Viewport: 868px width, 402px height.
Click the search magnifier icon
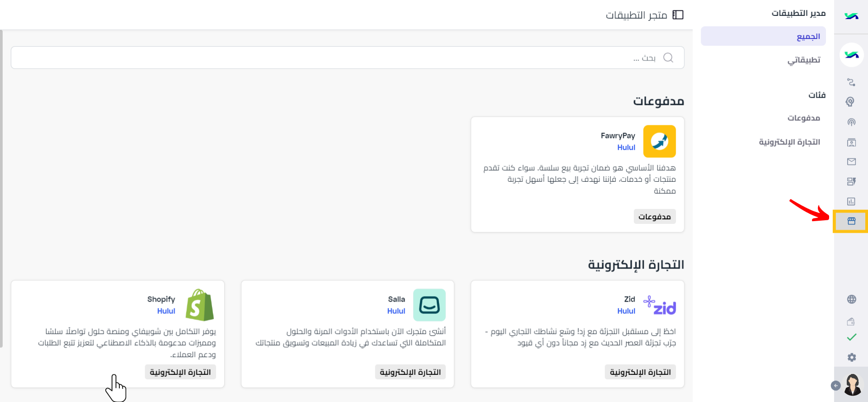click(668, 57)
